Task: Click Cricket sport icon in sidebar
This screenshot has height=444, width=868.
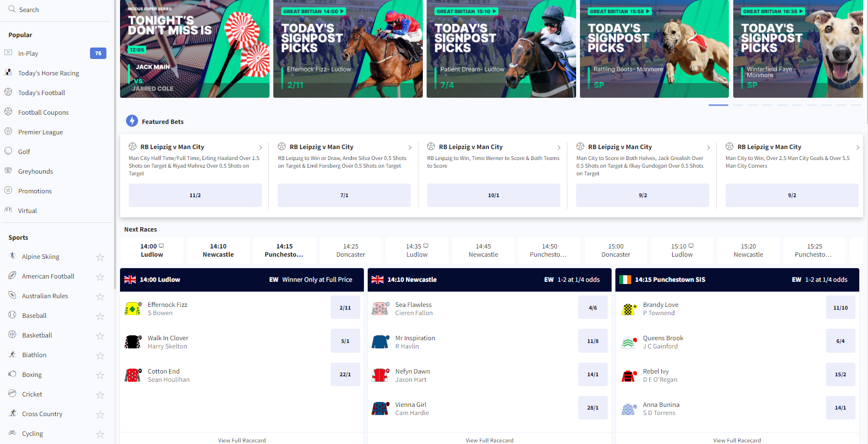Action: [x=12, y=394]
